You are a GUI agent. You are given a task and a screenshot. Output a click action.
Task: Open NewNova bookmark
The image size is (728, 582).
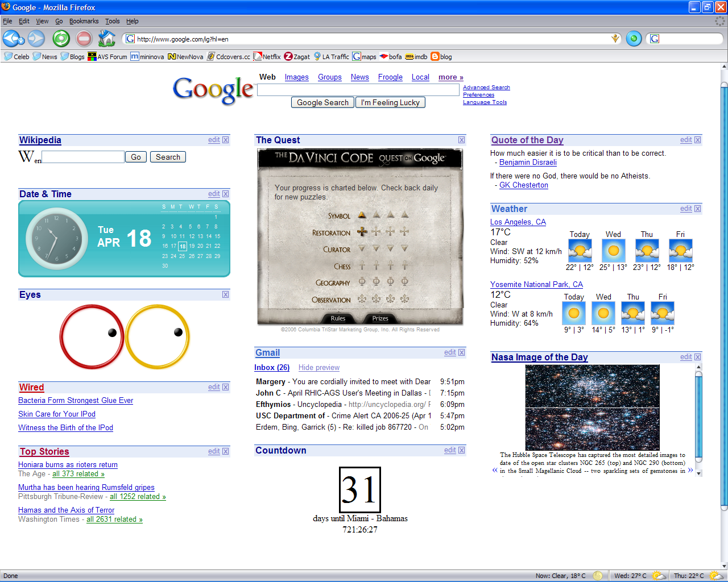click(185, 56)
